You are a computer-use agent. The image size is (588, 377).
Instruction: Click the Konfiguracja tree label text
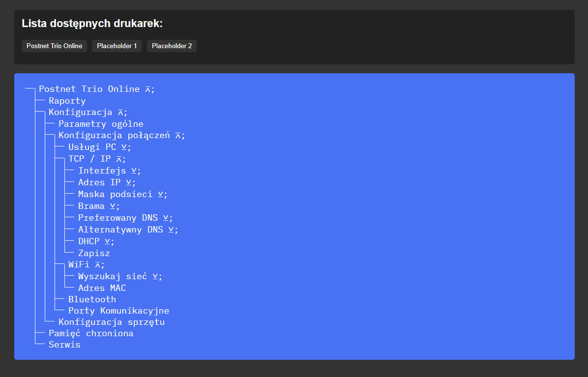81,113
